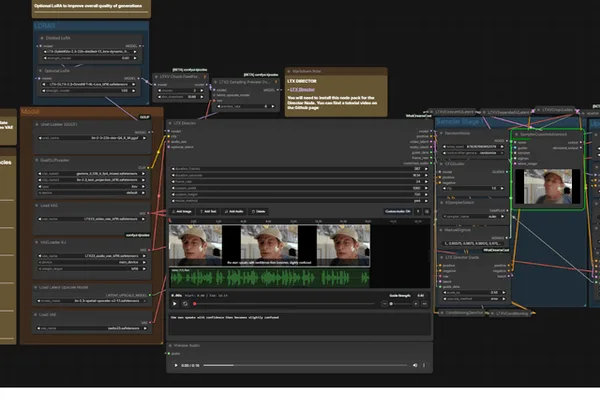Adjust the timeline zoom slider handle
600x400 pixels.
click(x=391, y=304)
